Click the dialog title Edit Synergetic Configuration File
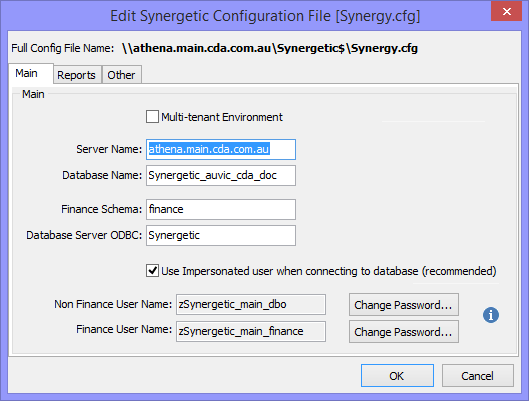Image resolution: width=529 pixels, height=401 pixels. pos(265,16)
